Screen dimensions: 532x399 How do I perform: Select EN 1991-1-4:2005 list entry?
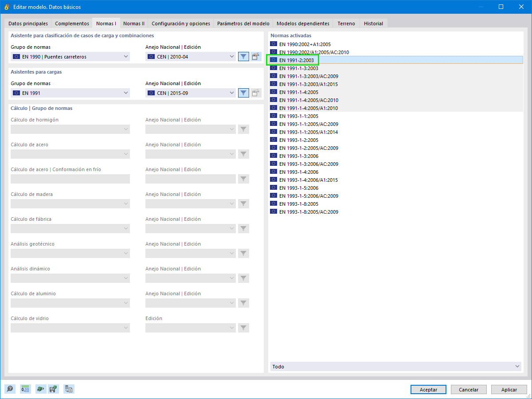click(x=396, y=92)
